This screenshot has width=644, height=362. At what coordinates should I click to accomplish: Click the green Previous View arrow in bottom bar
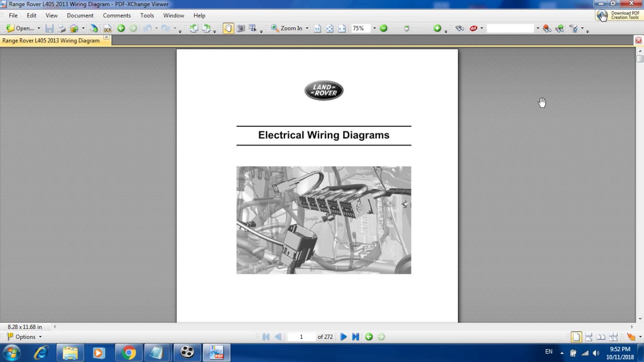tap(369, 337)
